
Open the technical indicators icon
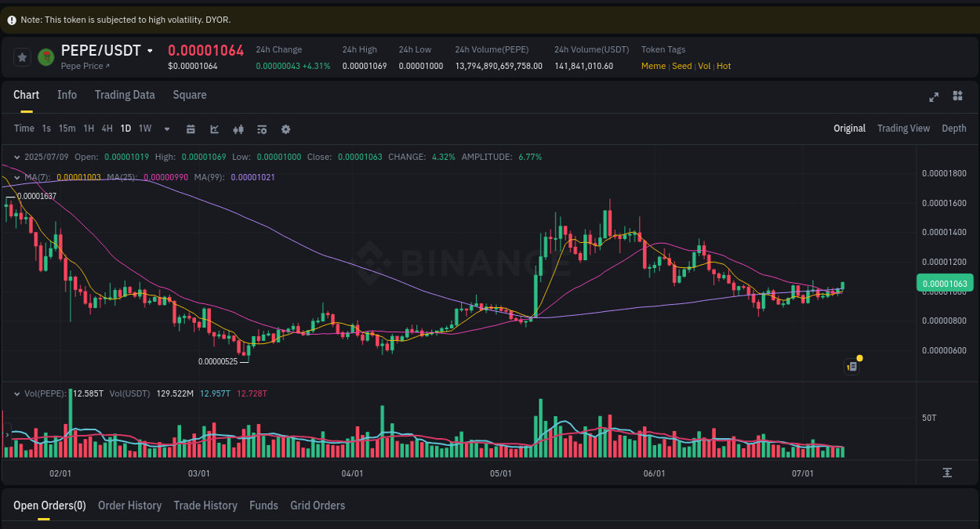pyautogui.click(x=238, y=129)
